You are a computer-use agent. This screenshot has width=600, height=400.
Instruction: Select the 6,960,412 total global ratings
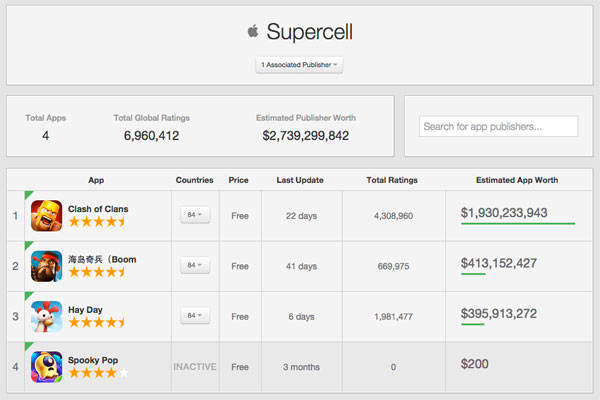(151, 136)
